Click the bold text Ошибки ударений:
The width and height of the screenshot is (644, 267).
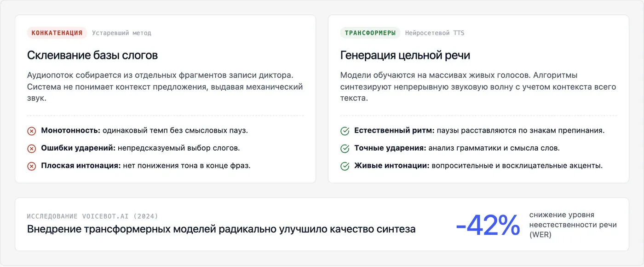click(x=78, y=148)
